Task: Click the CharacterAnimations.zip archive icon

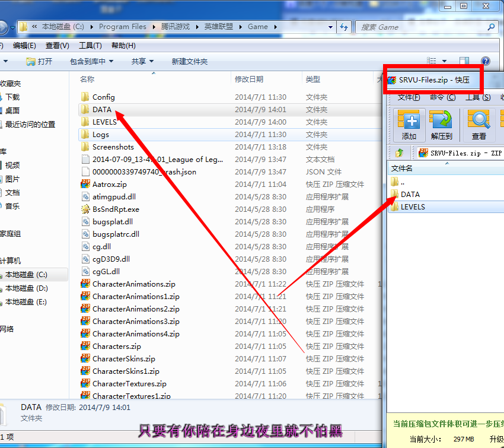Action: 85,284
